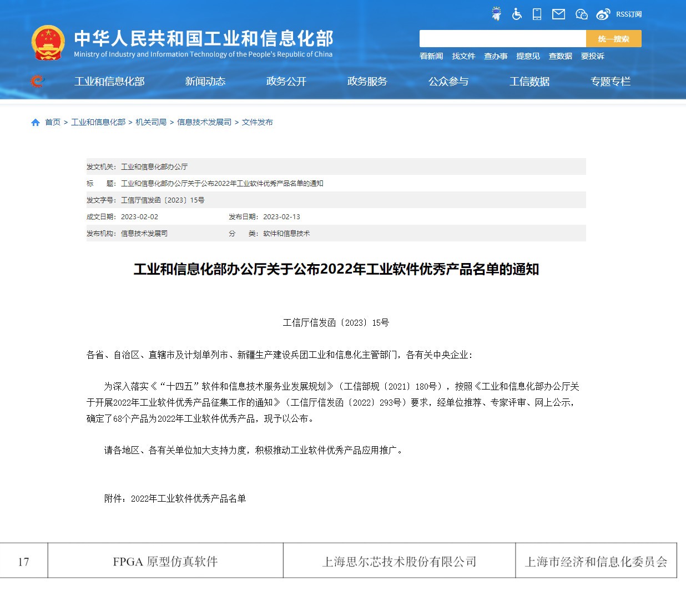Open the 2022年工业软件优秀产品名单 attachment
This screenshot has height=616, width=686.
(188, 498)
